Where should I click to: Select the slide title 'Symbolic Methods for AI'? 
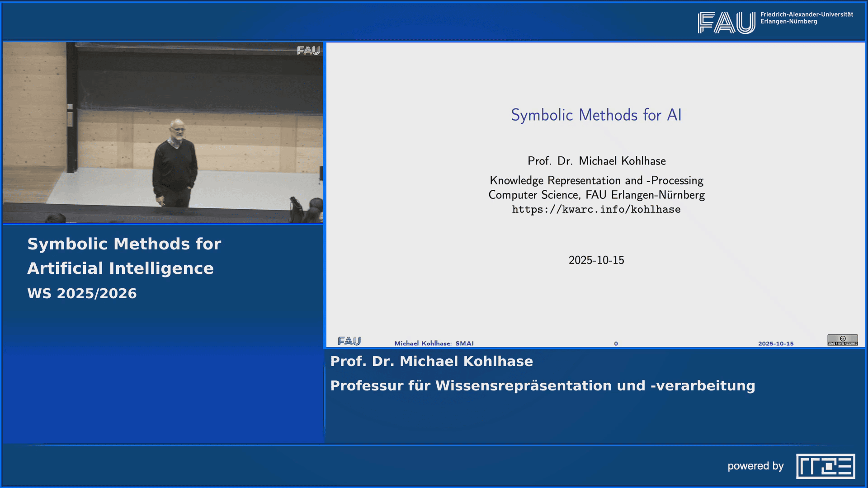pos(596,115)
